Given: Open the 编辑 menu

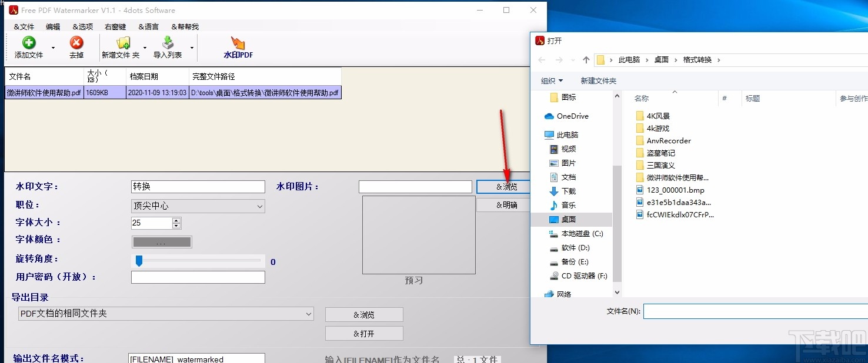Looking at the screenshot, I should (x=53, y=26).
